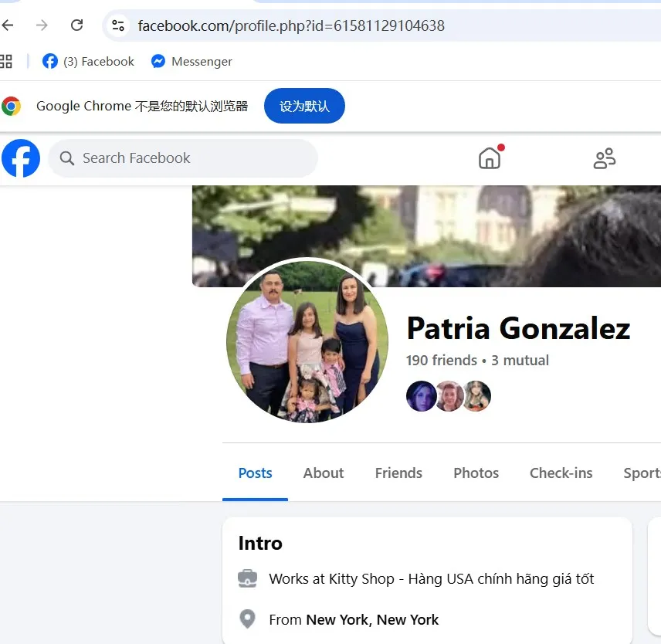This screenshot has width=661, height=644.
Task: Open the Home feed icon with notification dot
Action: 490,158
